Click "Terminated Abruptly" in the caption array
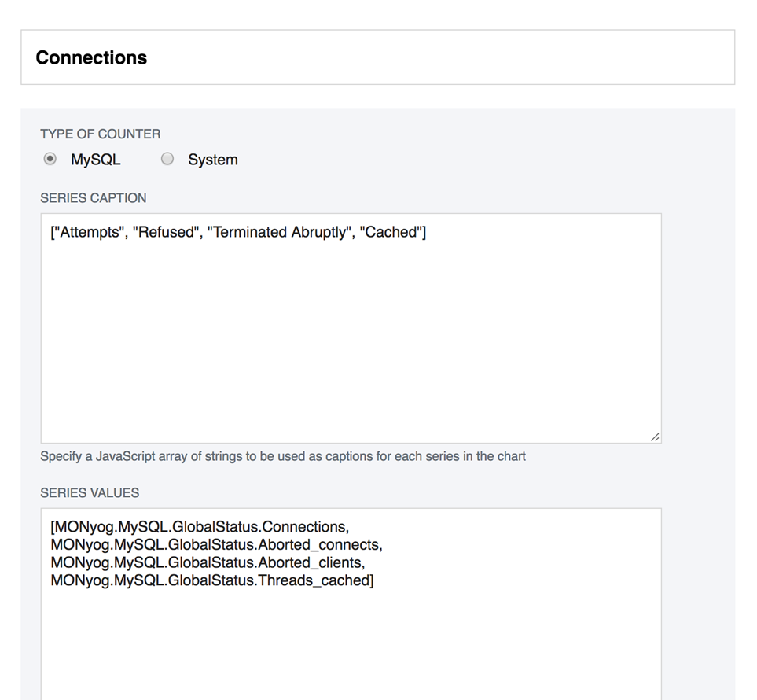757x700 pixels. coord(279,232)
